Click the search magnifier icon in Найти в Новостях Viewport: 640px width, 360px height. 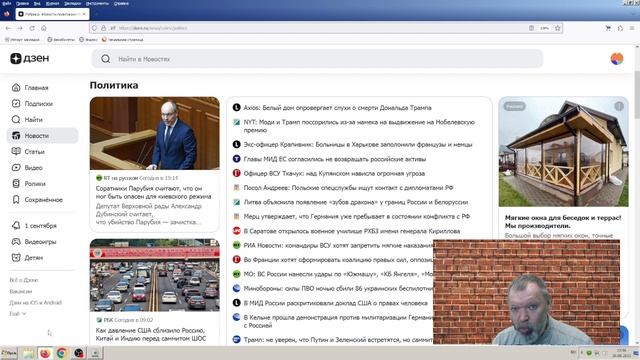(105, 59)
